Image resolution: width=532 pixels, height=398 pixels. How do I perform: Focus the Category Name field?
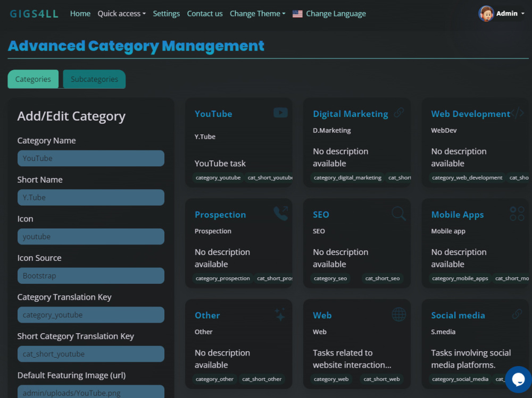(91, 158)
